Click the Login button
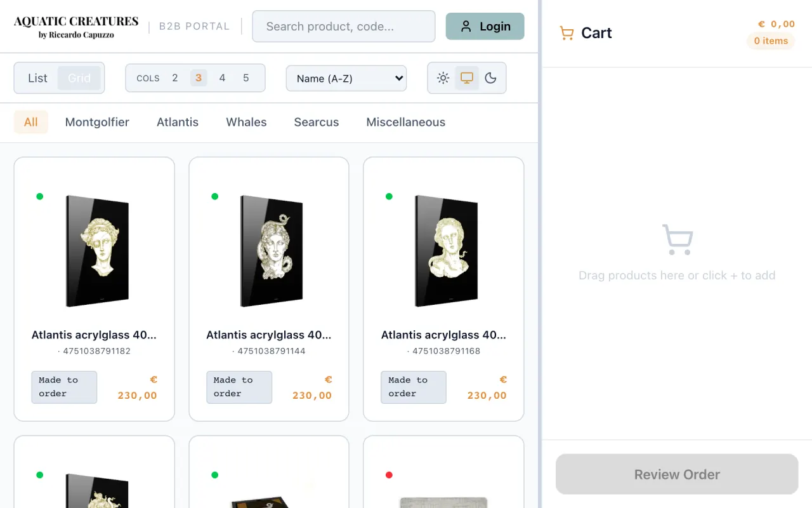 pos(485,26)
